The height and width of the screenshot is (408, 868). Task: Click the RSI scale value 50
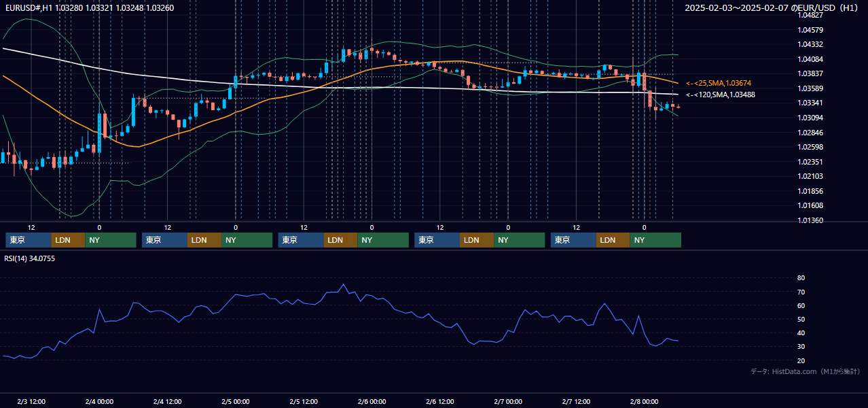tap(801, 319)
